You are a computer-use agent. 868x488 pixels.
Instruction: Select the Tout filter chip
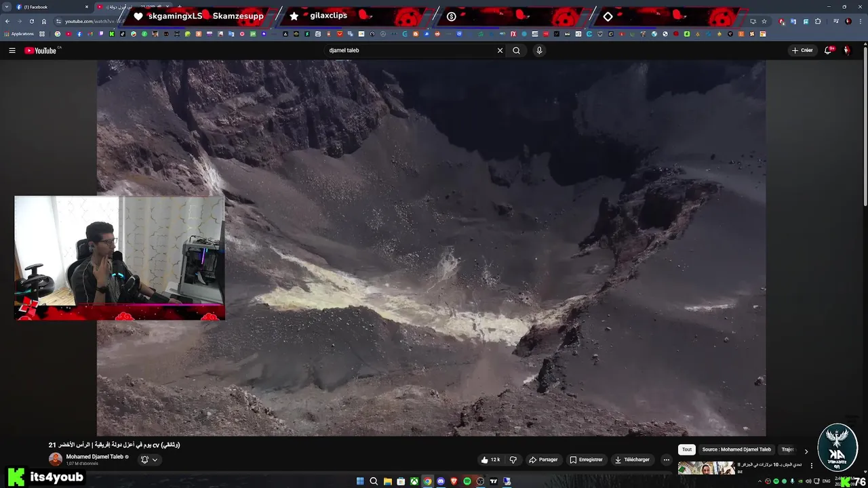pyautogui.click(x=687, y=449)
